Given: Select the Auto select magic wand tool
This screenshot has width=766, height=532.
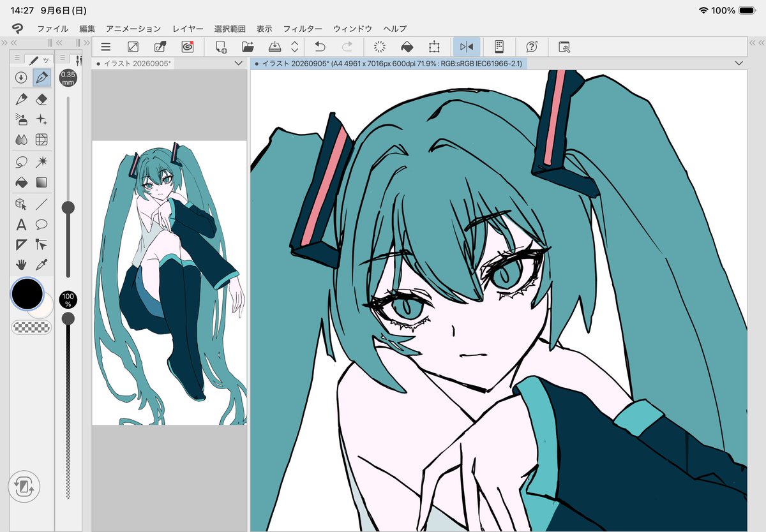Looking at the screenshot, I should 41,161.
